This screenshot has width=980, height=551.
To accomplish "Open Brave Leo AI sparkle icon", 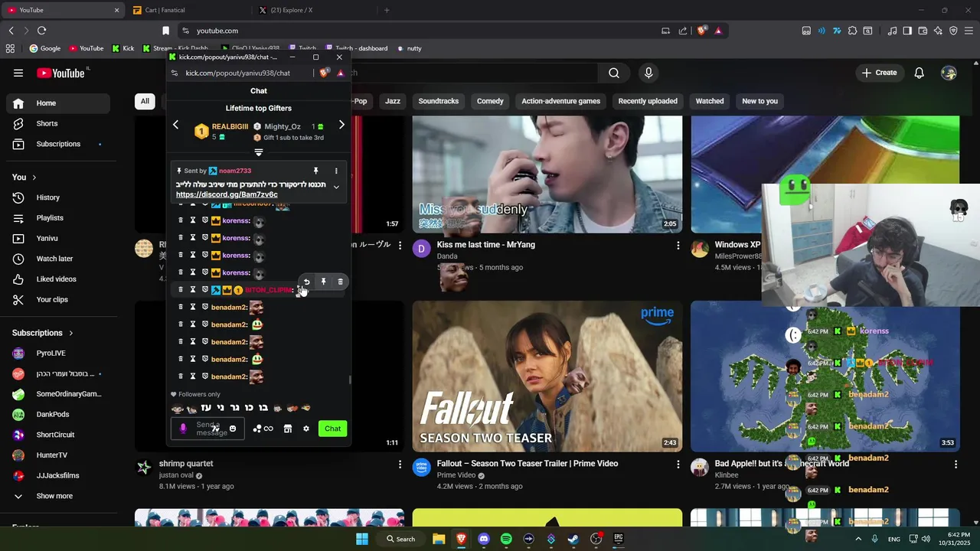I will 939,31.
